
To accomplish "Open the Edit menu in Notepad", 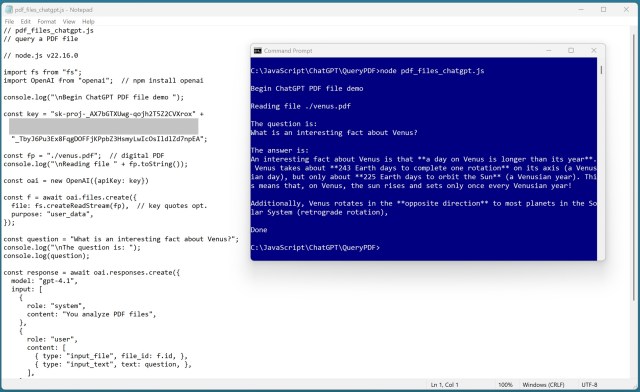I will coord(25,21).
